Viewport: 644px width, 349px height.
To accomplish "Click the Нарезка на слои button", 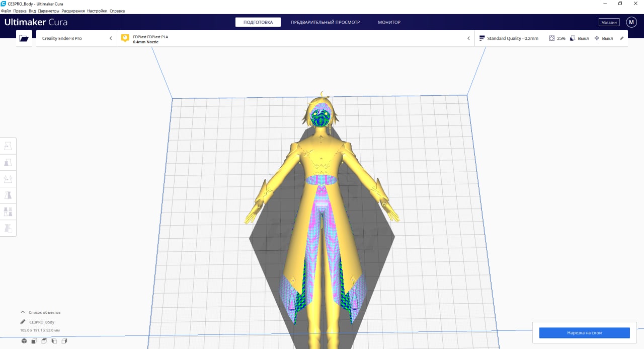I will tap(584, 333).
